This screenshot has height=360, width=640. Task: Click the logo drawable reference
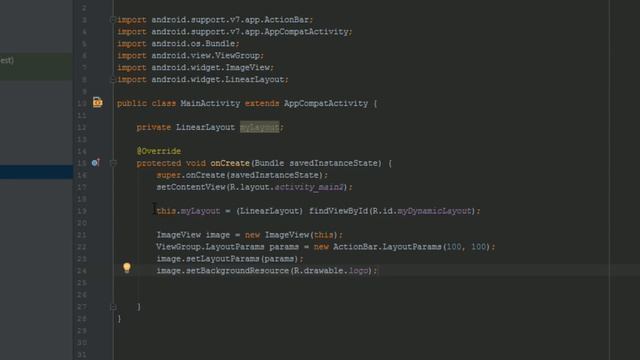pos(358,270)
